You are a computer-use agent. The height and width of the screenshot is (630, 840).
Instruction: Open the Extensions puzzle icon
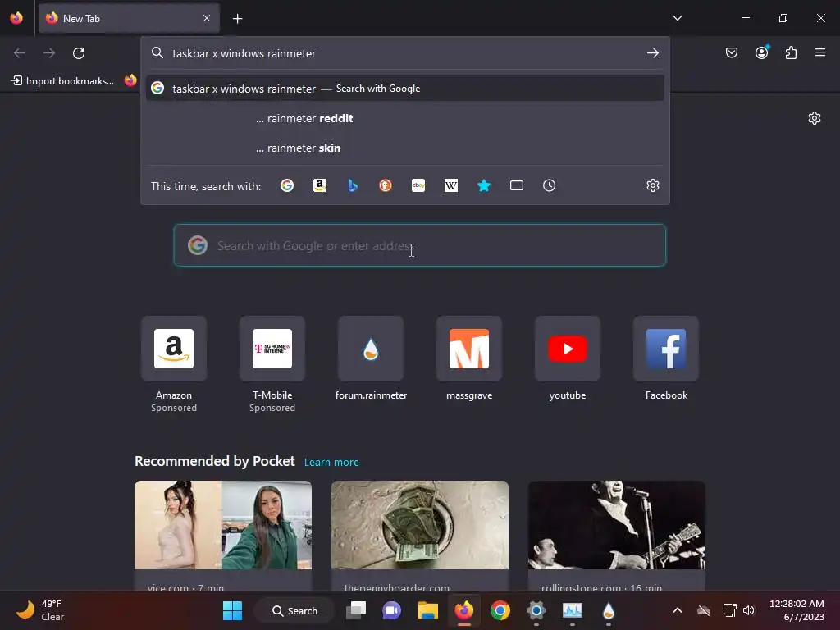tap(791, 52)
